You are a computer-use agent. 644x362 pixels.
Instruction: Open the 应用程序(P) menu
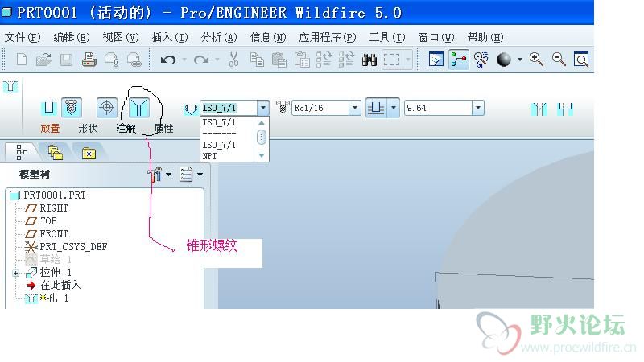(328, 37)
